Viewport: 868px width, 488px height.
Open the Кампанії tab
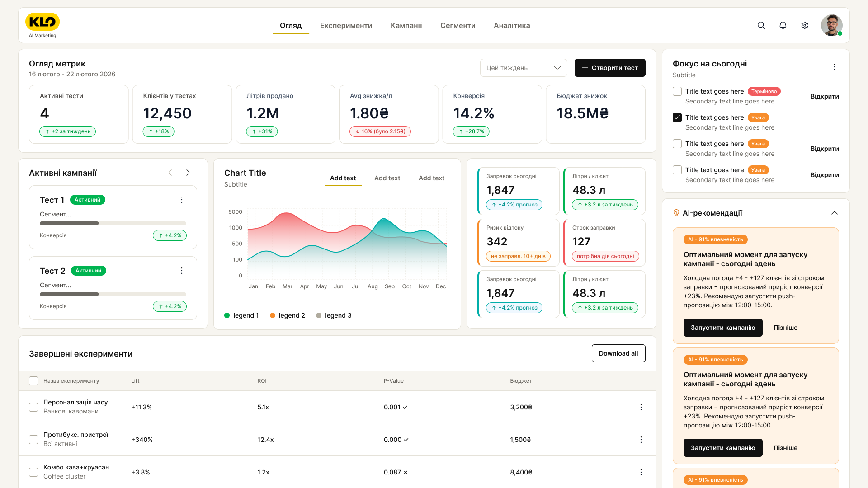(x=406, y=26)
